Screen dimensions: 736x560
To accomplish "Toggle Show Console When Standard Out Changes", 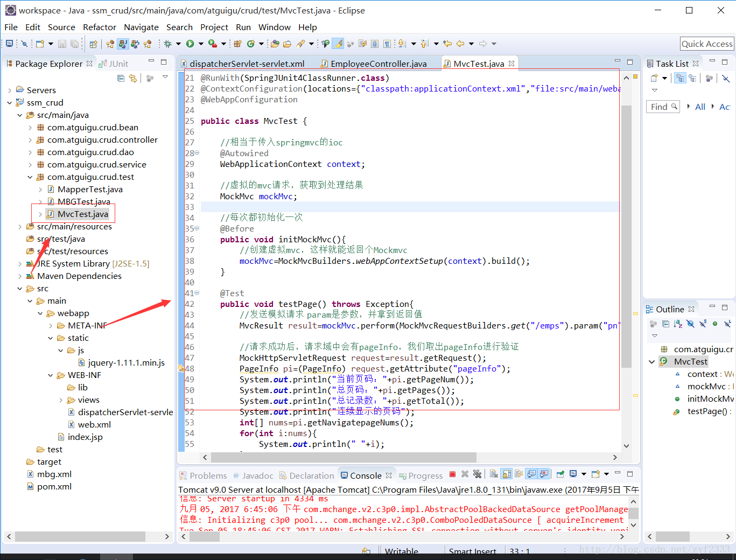I will 531,474.
